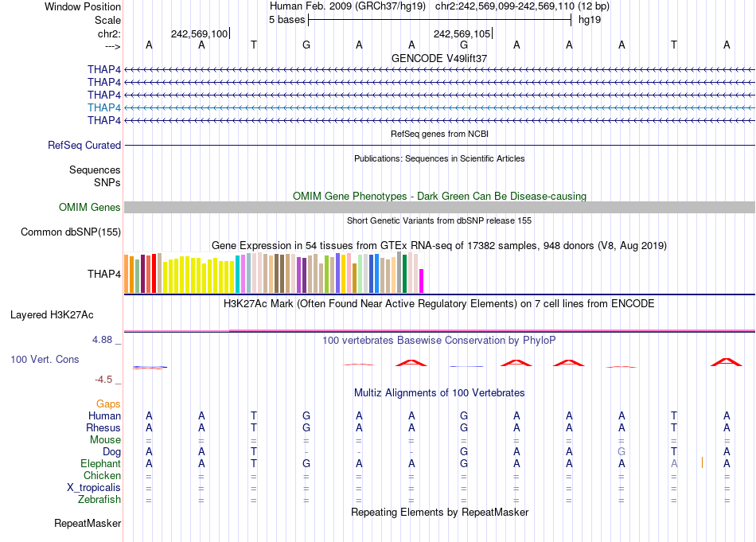Open OMIM Gene Phenotypes track title
Screen dimensions: 756x542
[440, 197]
